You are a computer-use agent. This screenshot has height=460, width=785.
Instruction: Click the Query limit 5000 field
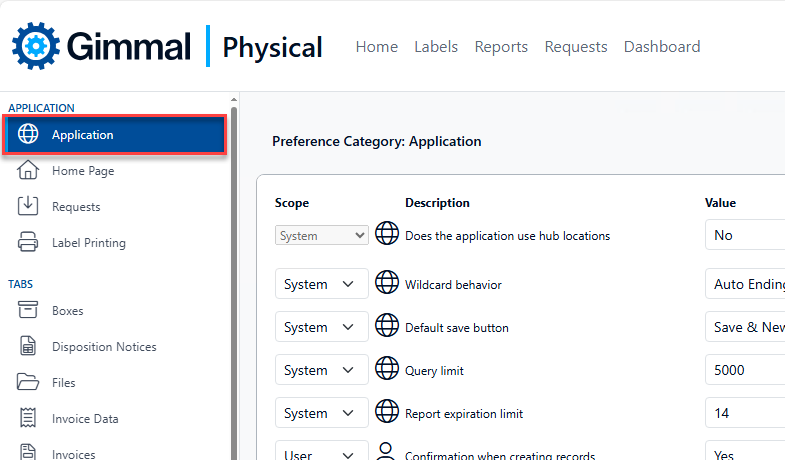(x=745, y=369)
